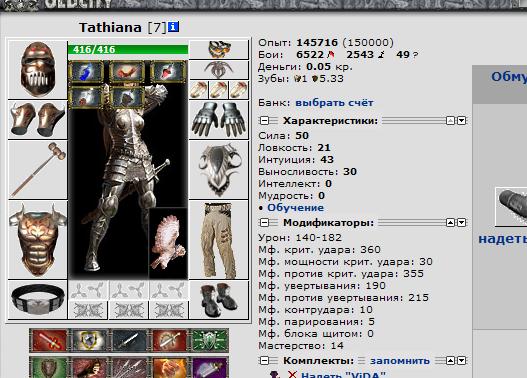Move Комплекты section up
This screenshot has height=378, width=527.
(x=450, y=361)
